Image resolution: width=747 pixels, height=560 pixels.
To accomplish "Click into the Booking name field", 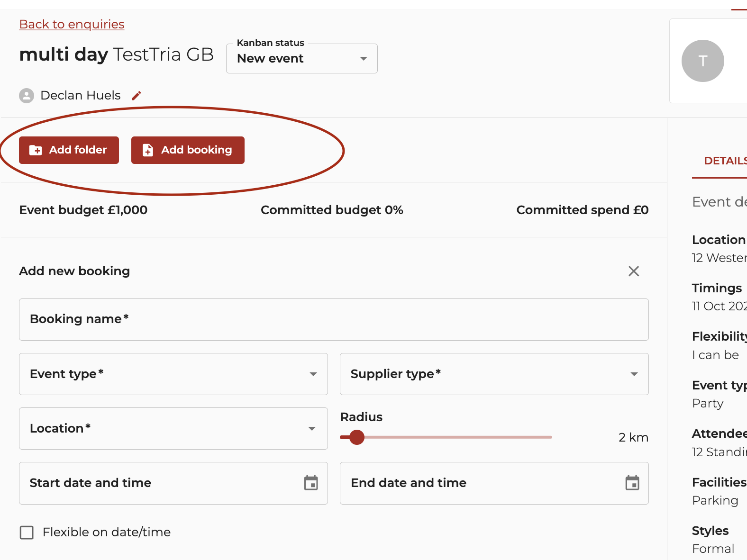I will 333,319.
